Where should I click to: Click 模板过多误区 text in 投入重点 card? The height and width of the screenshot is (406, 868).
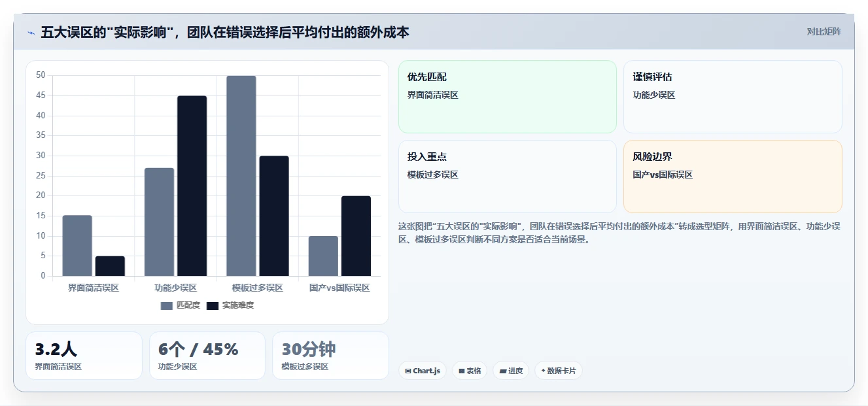[x=433, y=175]
